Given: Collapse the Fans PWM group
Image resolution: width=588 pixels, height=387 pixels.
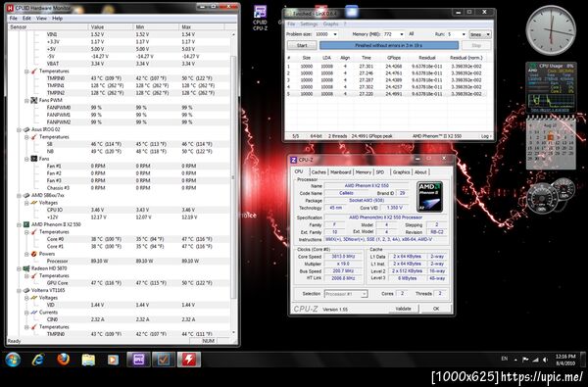Looking at the screenshot, I should pos(26,101).
